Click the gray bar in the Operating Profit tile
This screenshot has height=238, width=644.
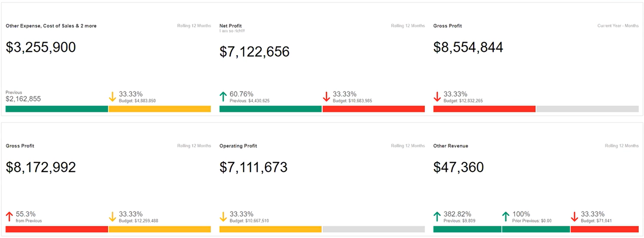374,229
